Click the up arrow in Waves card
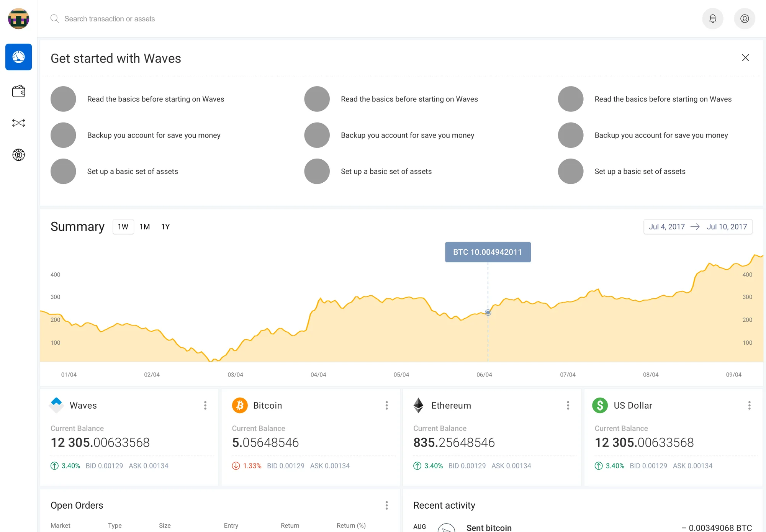Viewport: 766px width, 532px height. [54, 466]
